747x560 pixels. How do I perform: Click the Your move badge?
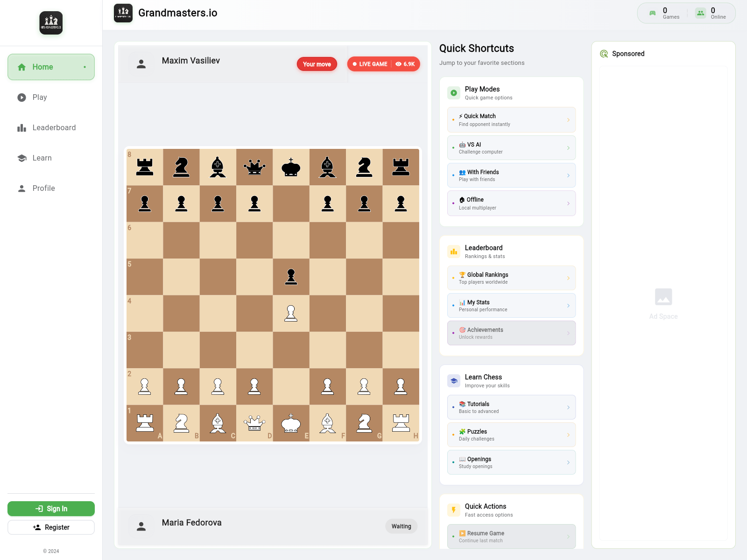[317, 64]
